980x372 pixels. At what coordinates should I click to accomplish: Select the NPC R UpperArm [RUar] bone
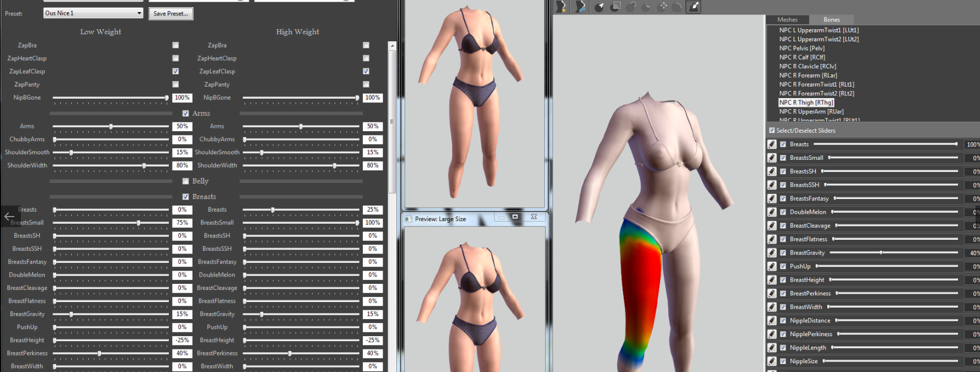click(x=811, y=112)
